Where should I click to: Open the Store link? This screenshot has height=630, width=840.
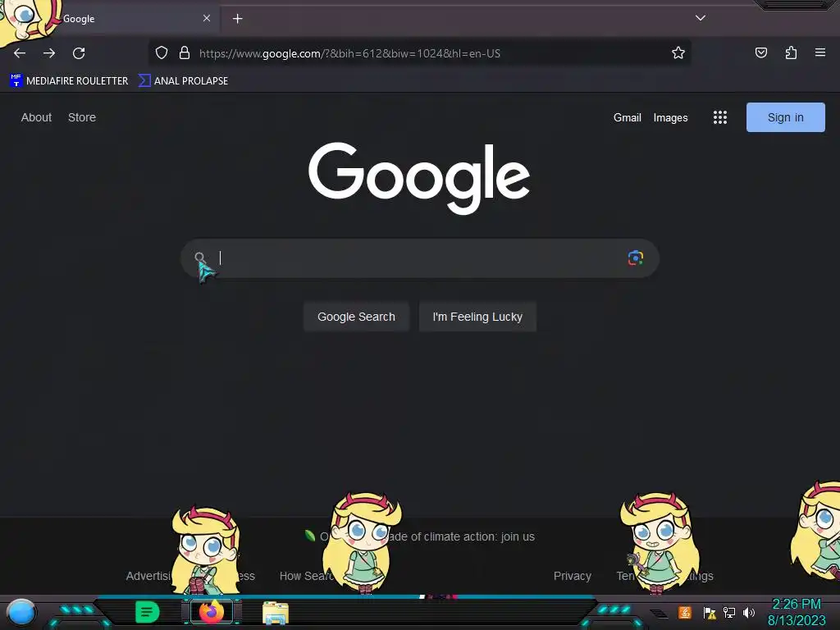[x=82, y=117]
